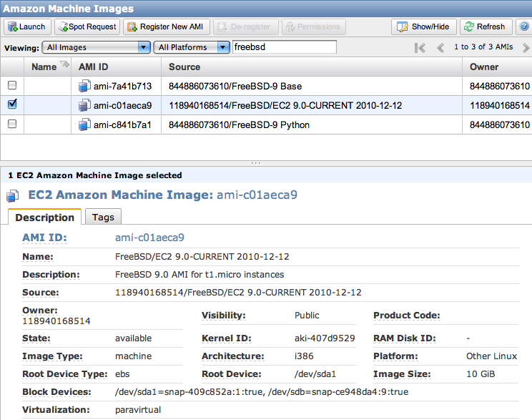
Task: Select ami-7a41b713 in table
Action: point(122,87)
